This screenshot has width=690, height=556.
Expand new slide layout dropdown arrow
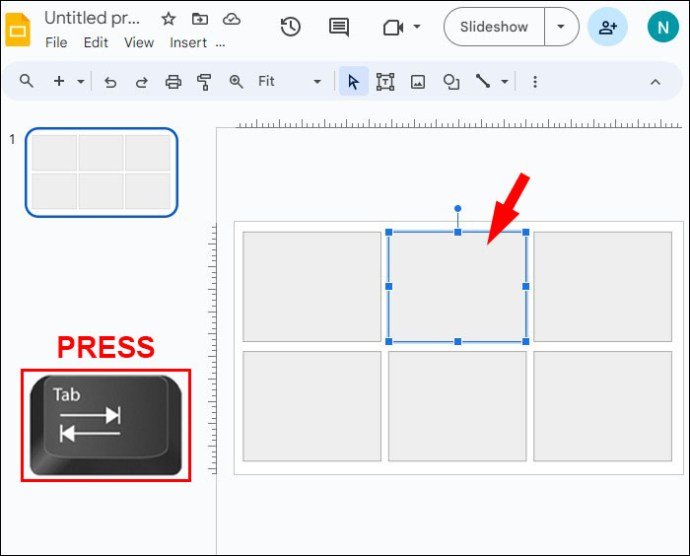point(81,81)
